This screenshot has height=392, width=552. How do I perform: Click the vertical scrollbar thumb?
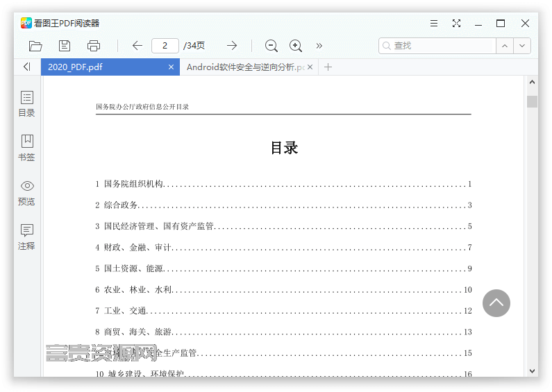pyautogui.click(x=533, y=102)
